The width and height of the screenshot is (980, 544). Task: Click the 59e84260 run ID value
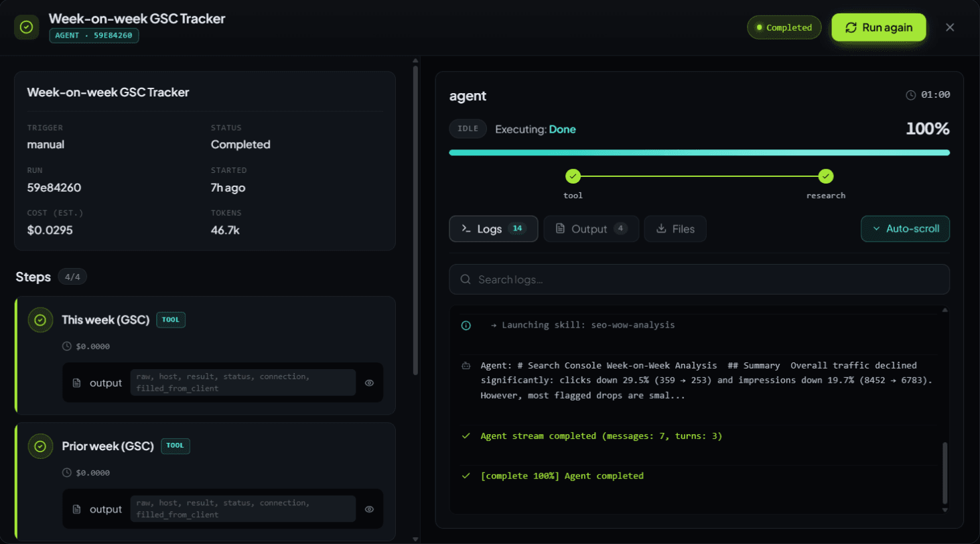[54, 188]
